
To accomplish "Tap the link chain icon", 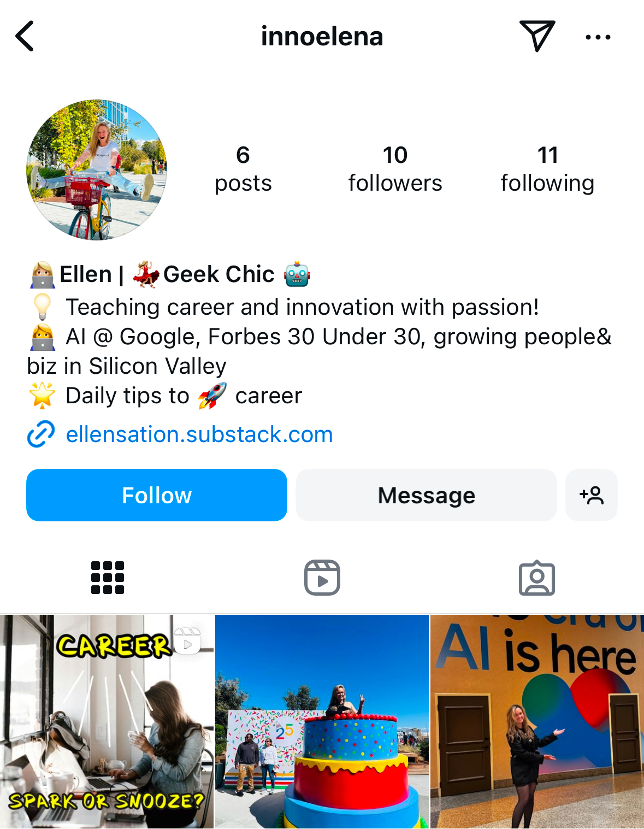I will (x=41, y=434).
